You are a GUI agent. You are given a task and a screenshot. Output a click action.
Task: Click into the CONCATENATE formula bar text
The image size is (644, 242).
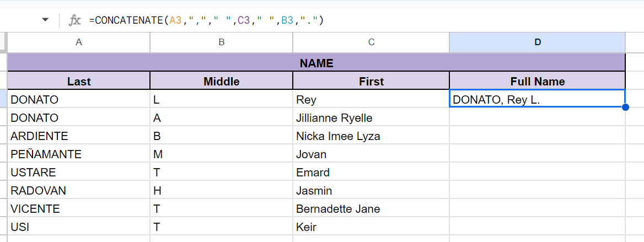(208, 20)
